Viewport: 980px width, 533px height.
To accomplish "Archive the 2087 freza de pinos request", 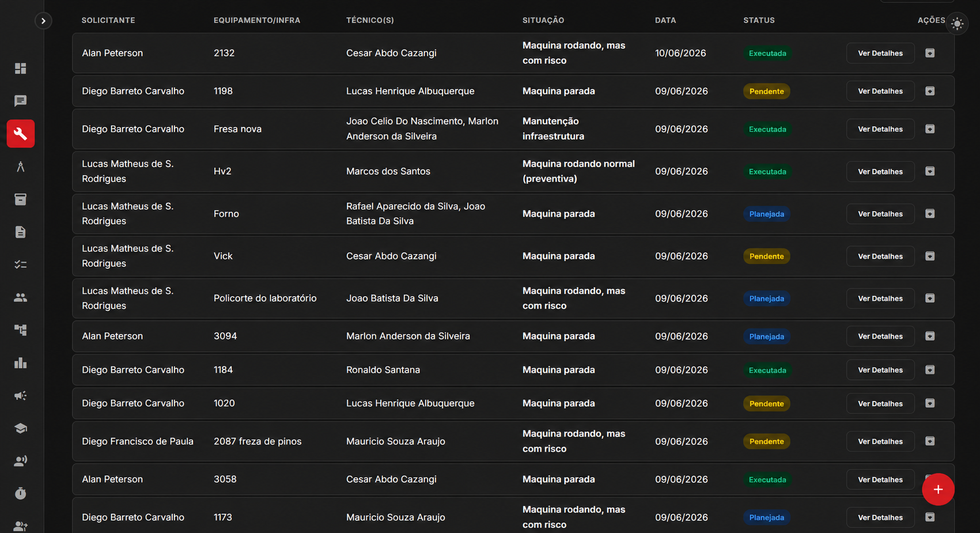I will click(x=930, y=441).
